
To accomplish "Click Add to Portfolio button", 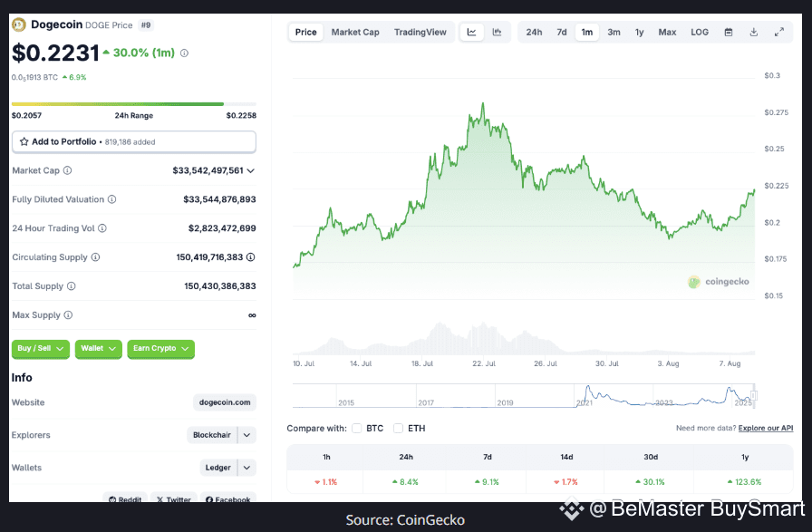I will click(134, 142).
